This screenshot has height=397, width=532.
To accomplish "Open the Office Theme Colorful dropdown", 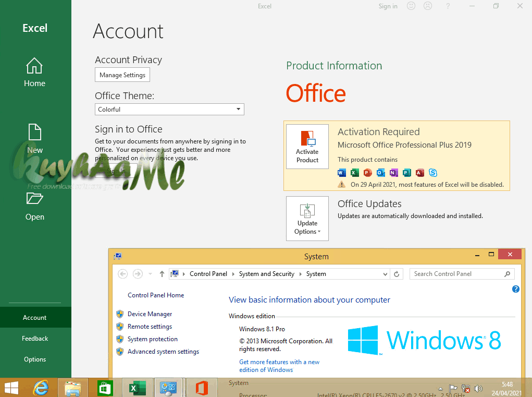I will click(169, 110).
